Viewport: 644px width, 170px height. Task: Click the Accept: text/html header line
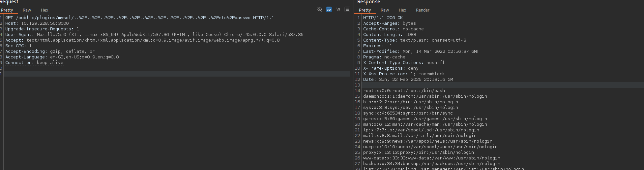click(x=142, y=40)
